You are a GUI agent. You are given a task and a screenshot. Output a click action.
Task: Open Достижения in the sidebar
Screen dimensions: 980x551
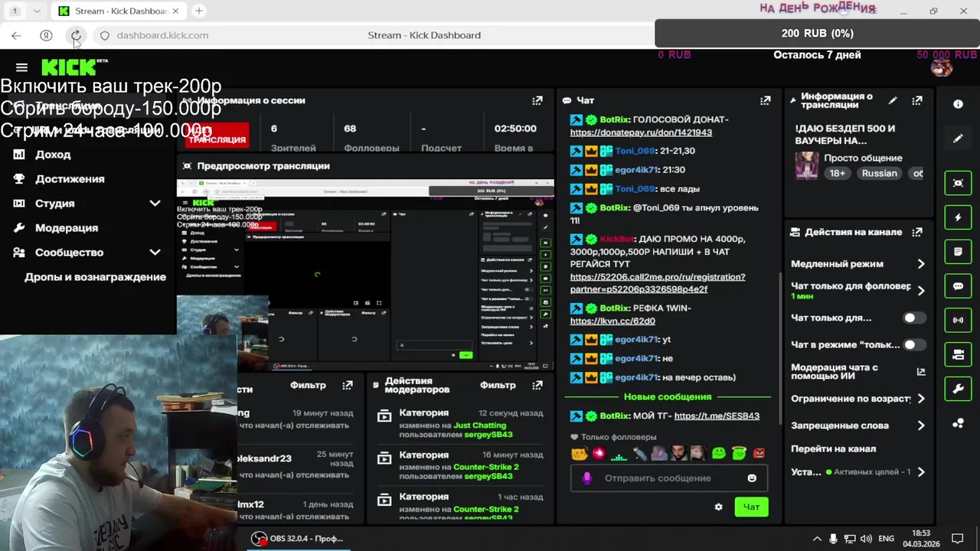coord(70,179)
